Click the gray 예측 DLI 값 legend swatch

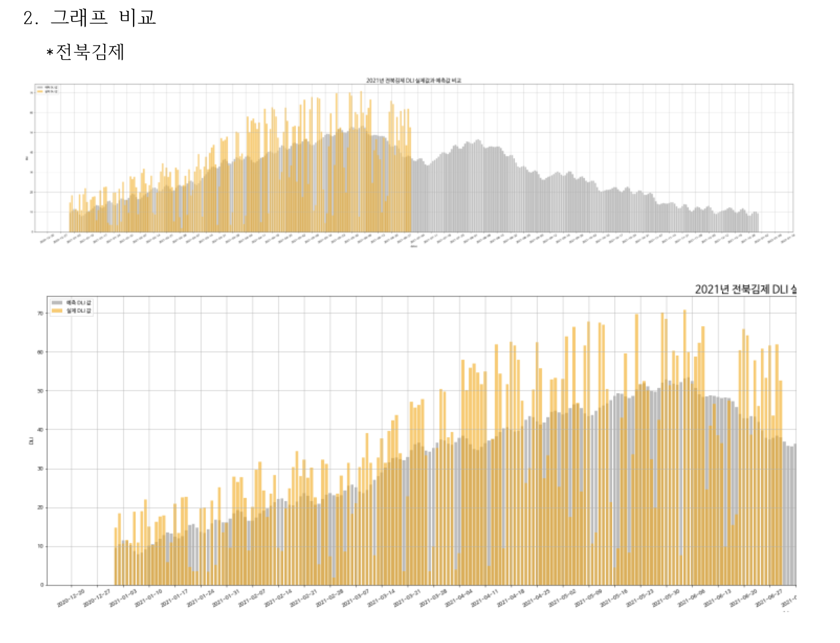click(x=58, y=303)
